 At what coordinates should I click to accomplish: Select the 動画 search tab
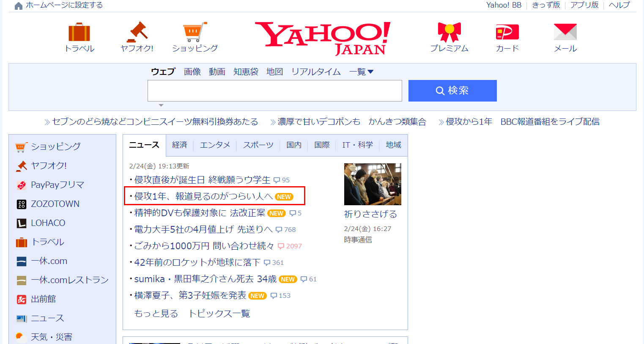point(217,72)
